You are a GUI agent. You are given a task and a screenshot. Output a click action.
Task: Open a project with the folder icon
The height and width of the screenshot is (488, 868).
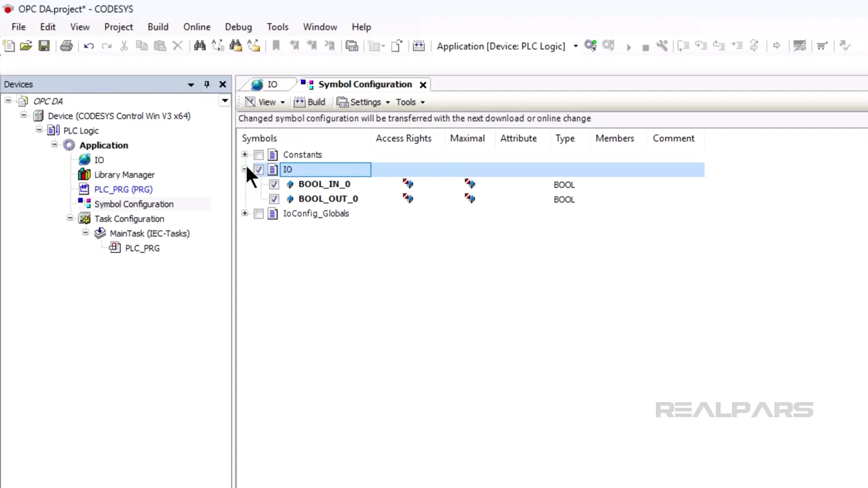tap(26, 46)
